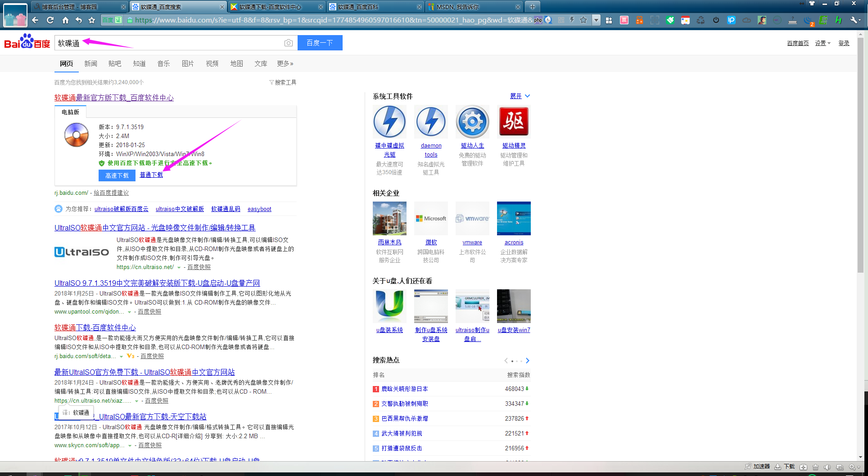The image size is (868, 476).
Task: Select the 新闻 search category
Action: tap(90, 63)
